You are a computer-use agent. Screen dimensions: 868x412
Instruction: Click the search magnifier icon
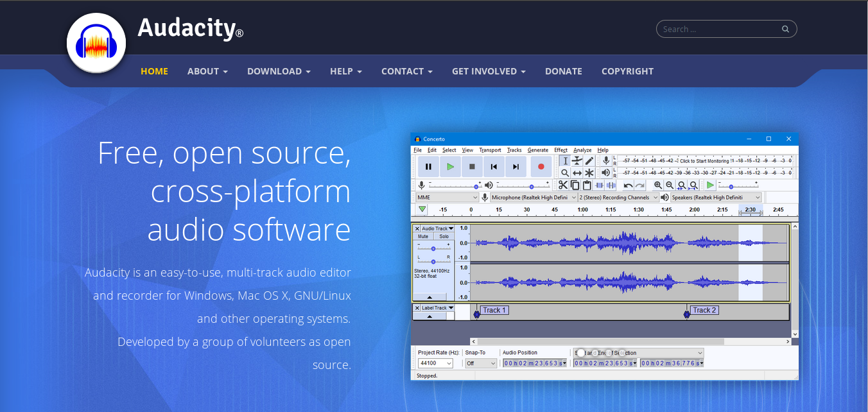pos(785,29)
